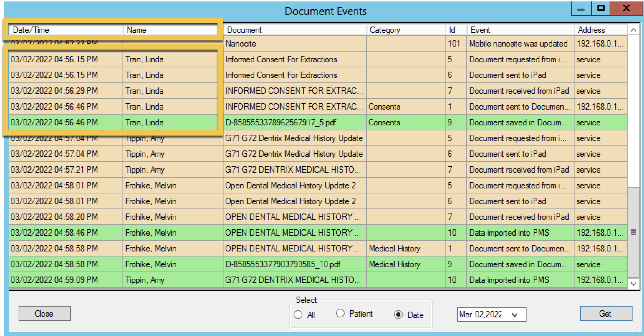Maximize the Document Events window
The image size is (644, 336).
click(601, 8)
